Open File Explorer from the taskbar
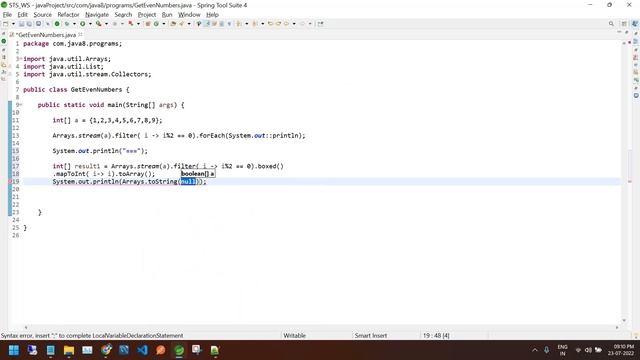This screenshot has width=640, height=360. click(69, 350)
